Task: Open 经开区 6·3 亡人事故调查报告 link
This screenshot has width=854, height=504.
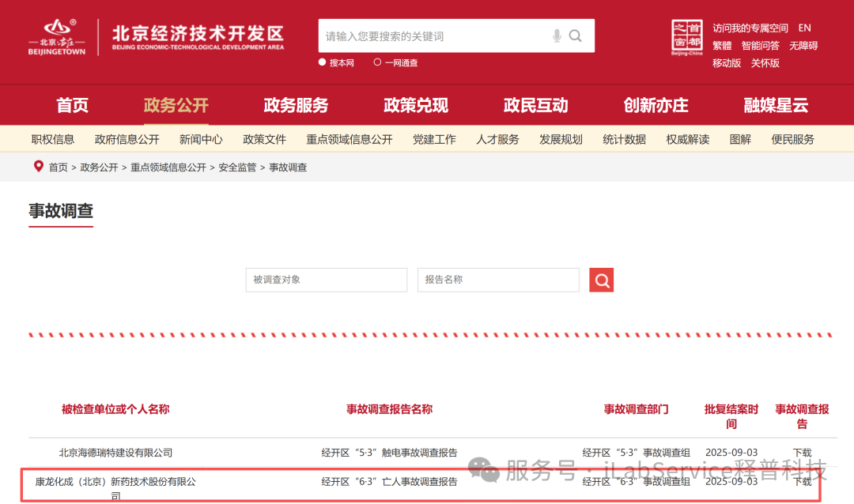Action: 389,481
